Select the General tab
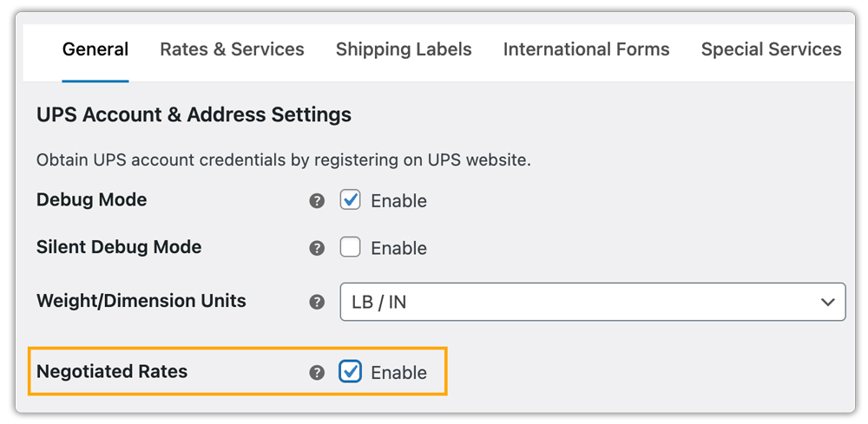Viewport: 868px width, 424px height. pyautogui.click(x=95, y=49)
